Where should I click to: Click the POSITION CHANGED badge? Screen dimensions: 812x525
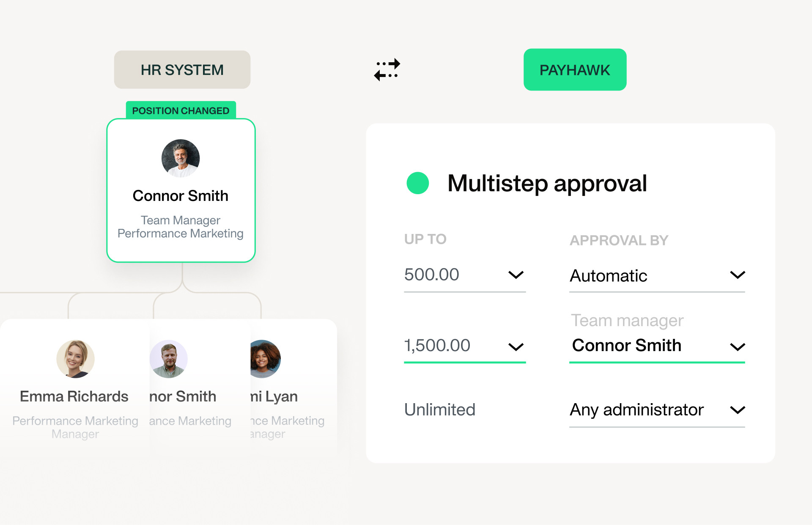click(181, 110)
